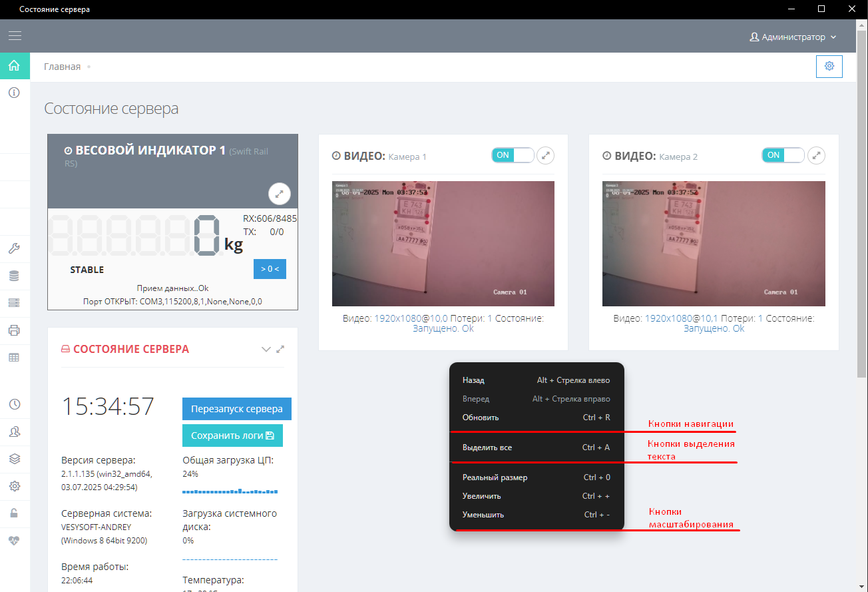Image resolution: width=868 pixels, height=592 pixels.
Task: Open the clock history icon in sidebar
Action: point(14,404)
